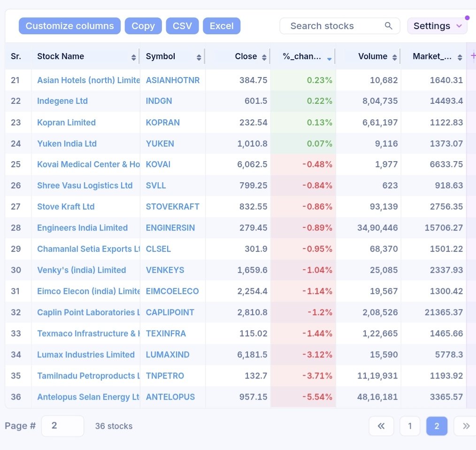Screen dimensions: 476x450
Task: Sort by %_change column arrow
Action: click(330, 59)
